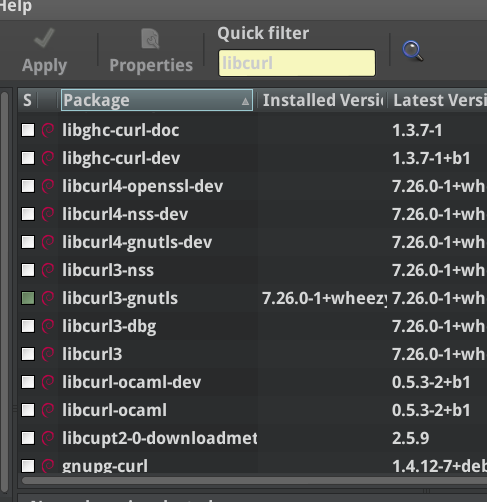Select the libcurl3-dbg package name
This screenshot has height=502, width=487.
coord(109,326)
